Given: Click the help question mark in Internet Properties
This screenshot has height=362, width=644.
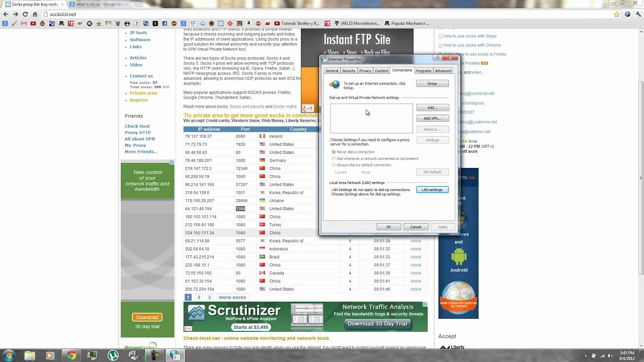Looking at the screenshot, I should (x=438, y=58).
